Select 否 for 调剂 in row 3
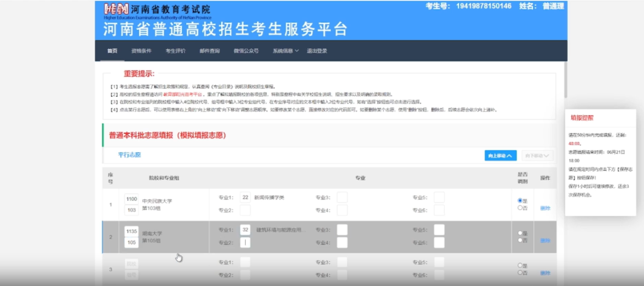 tap(520, 272)
